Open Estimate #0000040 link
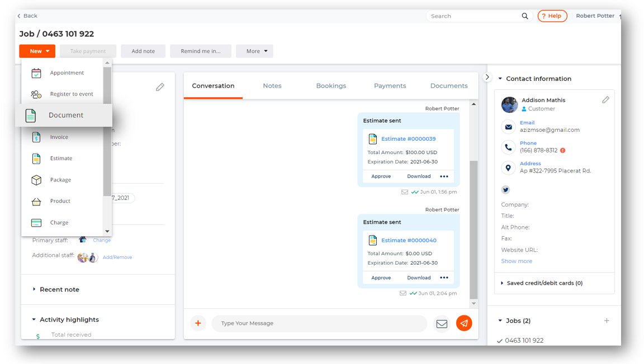This screenshot has width=644, height=364. pos(409,241)
